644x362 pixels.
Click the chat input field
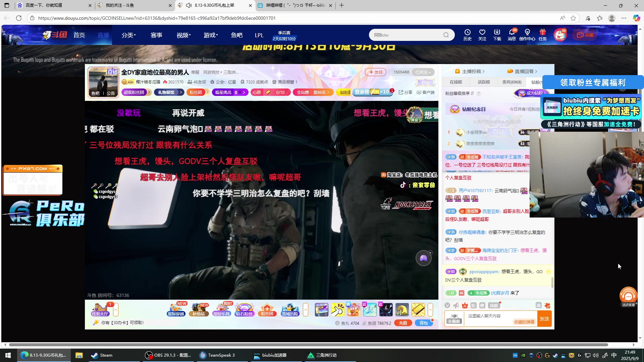point(501,319)
